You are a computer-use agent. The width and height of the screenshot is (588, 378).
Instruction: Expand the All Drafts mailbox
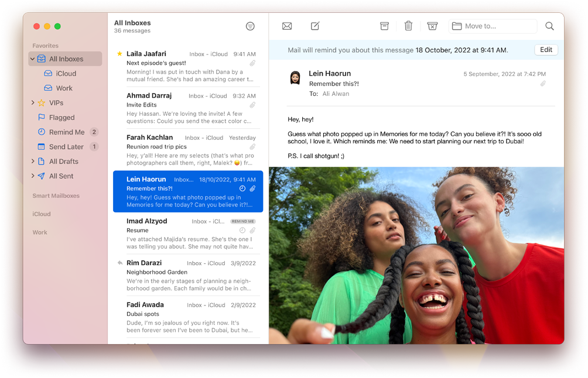(33, 161)
